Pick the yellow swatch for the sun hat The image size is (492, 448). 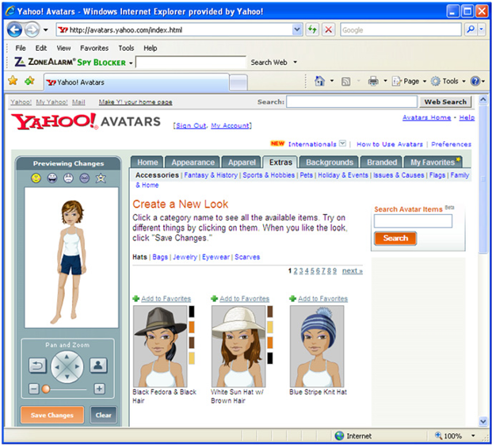pos(270,327)
